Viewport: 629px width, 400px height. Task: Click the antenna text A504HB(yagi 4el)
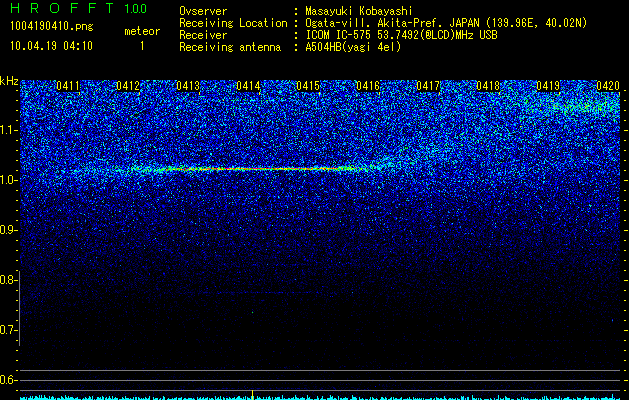[x=353, y=47]
